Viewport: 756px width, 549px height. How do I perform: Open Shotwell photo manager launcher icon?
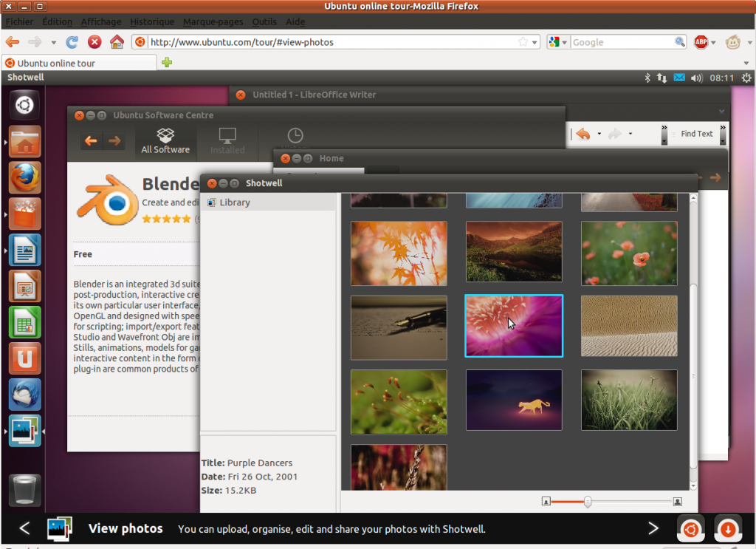coord(24,431)
